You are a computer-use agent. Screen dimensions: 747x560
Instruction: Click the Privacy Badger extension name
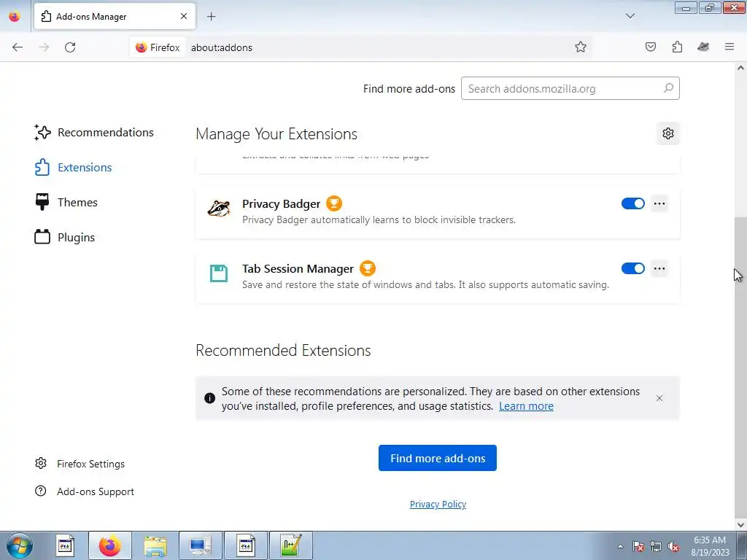(281, 204)
